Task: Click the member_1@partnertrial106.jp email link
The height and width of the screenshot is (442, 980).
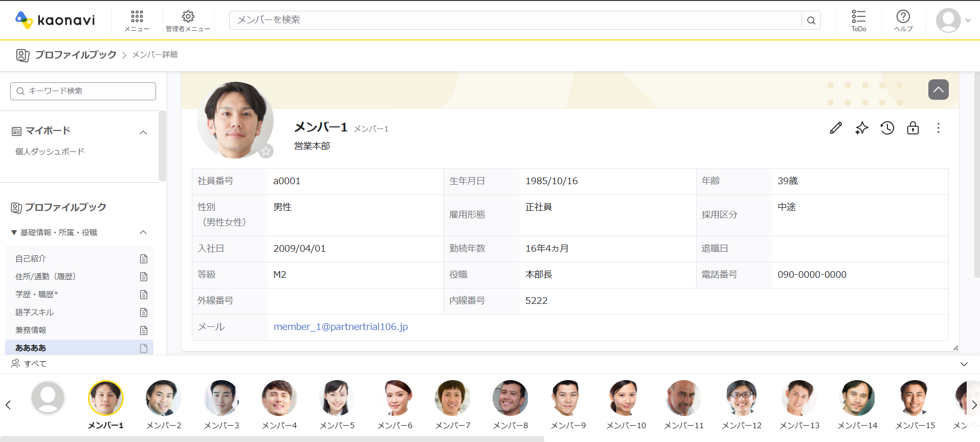Action: [x=341, y=327]
